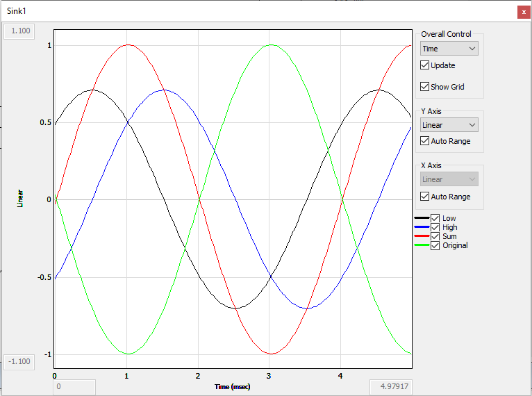The width and height of the screenshot is (532, 396).
Task: Hide the Low trace using its checkbox
Action: (x=435, y=218)
